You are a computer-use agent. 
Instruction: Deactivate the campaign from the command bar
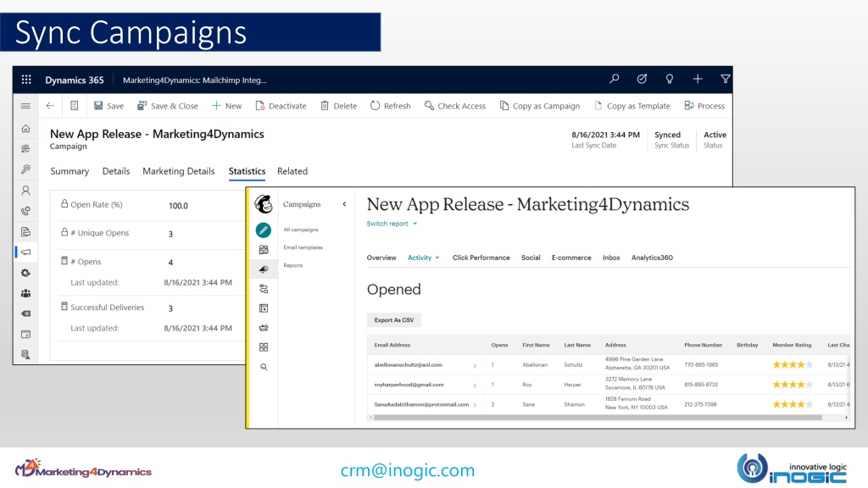point(281,106)
